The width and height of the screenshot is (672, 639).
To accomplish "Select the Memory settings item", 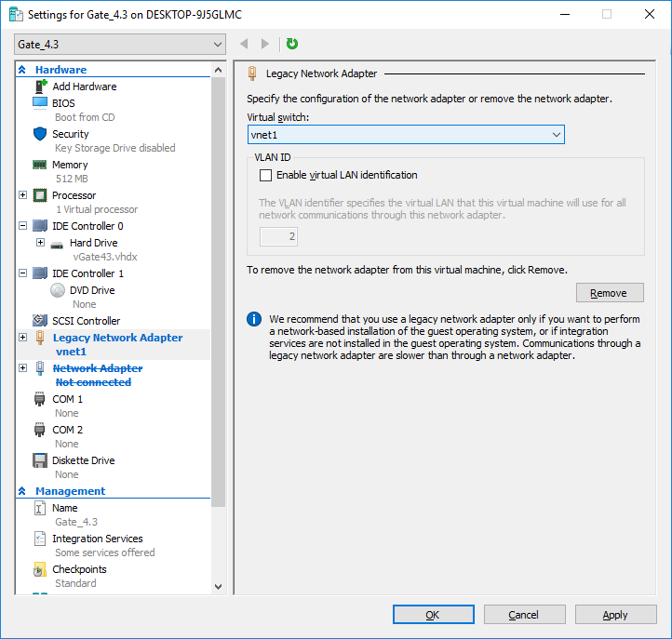I will click(70, 165).
